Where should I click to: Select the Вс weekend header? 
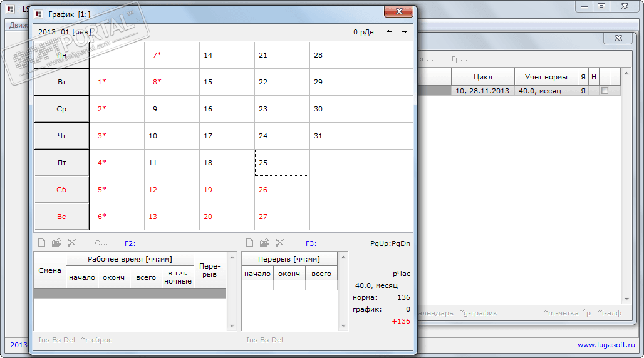click(61, 217)
